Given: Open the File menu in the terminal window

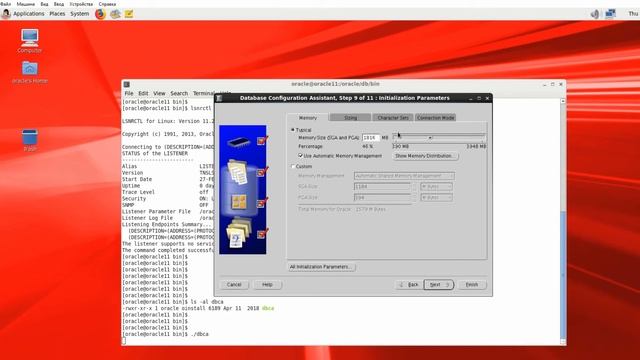Looking at the screenshot, I should pos(129,93).
